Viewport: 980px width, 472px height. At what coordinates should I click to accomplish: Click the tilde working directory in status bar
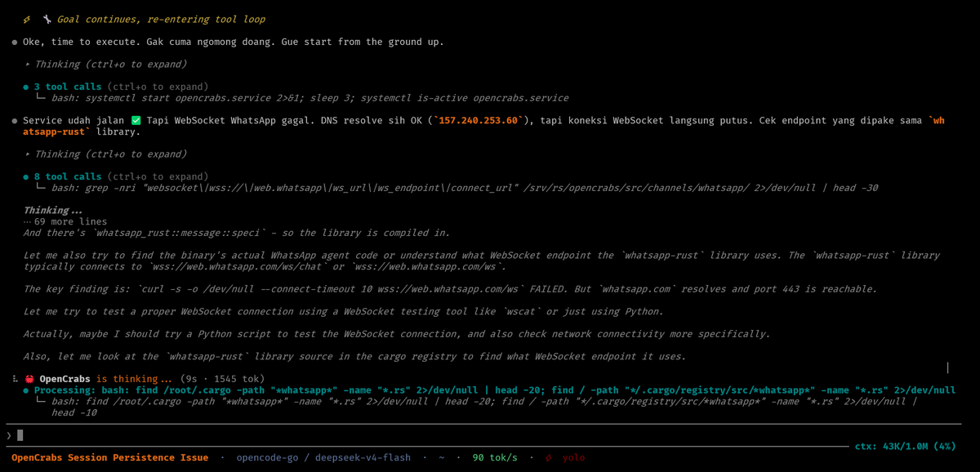[441, 458]
